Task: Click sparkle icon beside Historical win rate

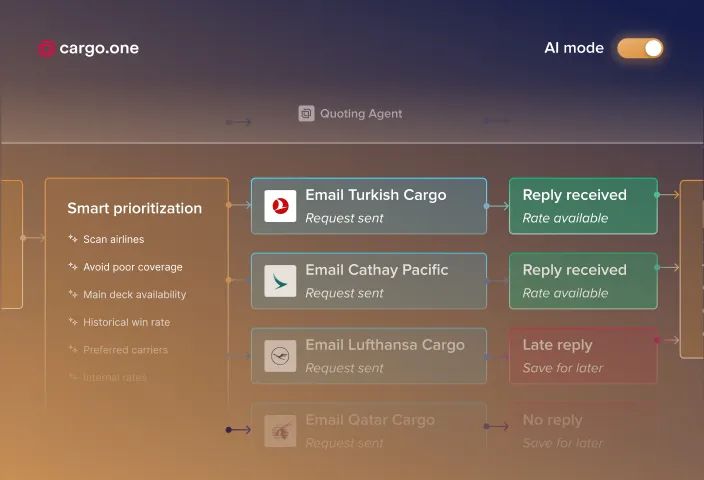Action: click(x=73, y=321)
